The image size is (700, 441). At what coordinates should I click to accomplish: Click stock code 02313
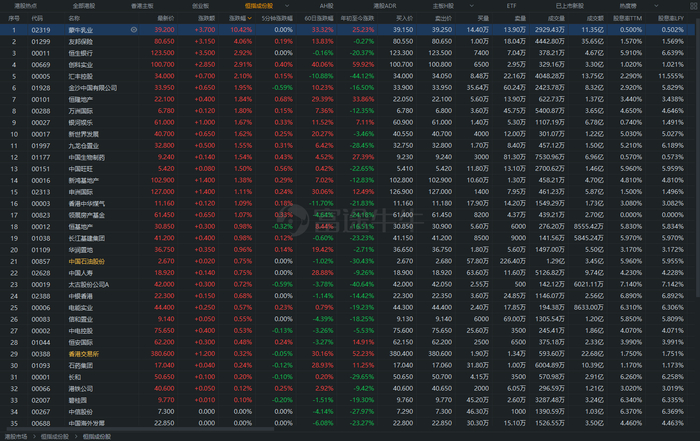click(x=41, y=192)
